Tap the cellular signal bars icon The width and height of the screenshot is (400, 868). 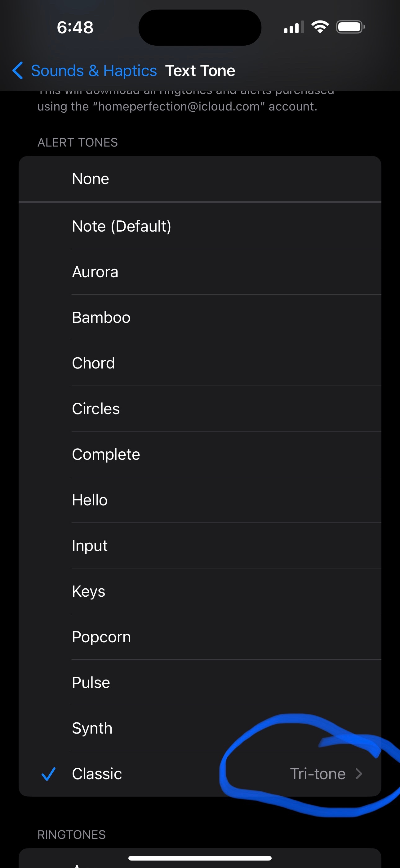click(x=294, y=27)
